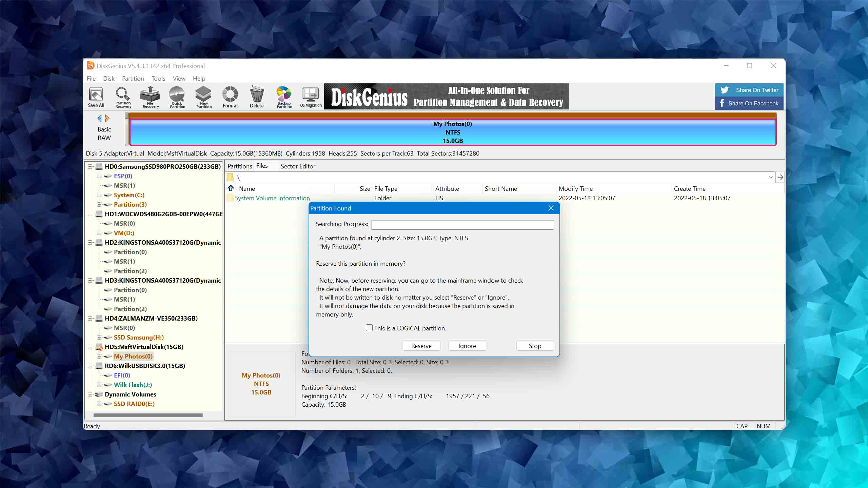Select the Quick Partition tool
The width and height of the screenshot is (868, 488).
[x=177, y=97]
